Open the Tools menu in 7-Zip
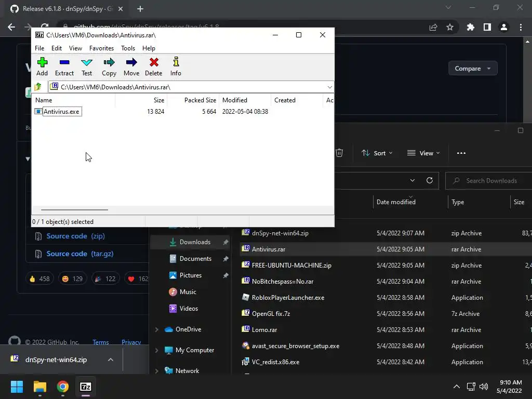This screenshot has height=399, width=532. tap(128, 48)
